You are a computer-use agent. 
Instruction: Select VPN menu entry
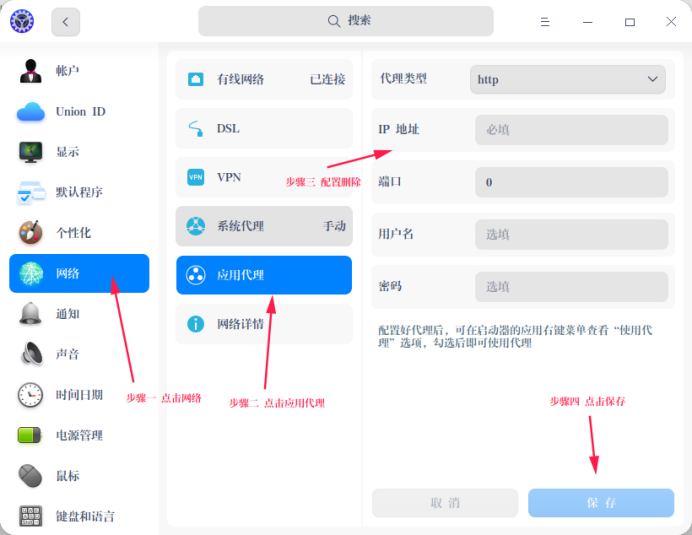(x=264, y=177)
